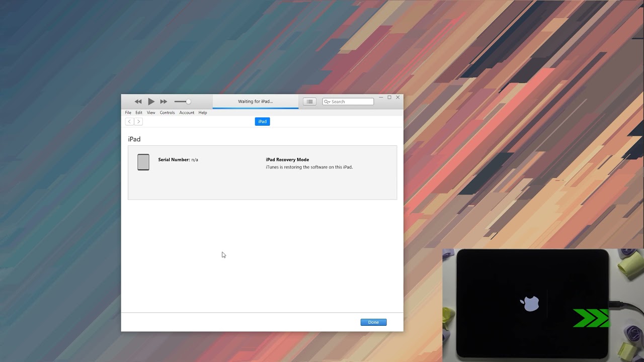Open the Edit menu
The height and width of the screenshot is (362, 644).
tap(139, 113)
